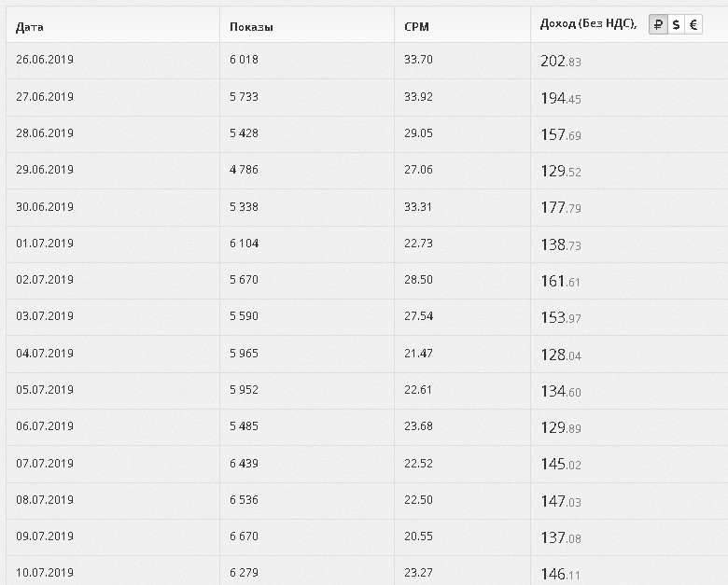Switch income currency to dollars

676,25
